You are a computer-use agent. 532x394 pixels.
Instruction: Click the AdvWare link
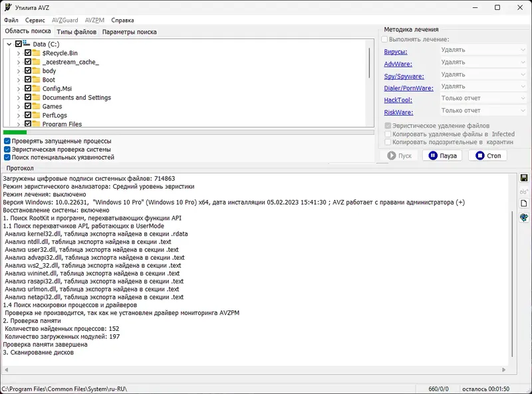398,64
